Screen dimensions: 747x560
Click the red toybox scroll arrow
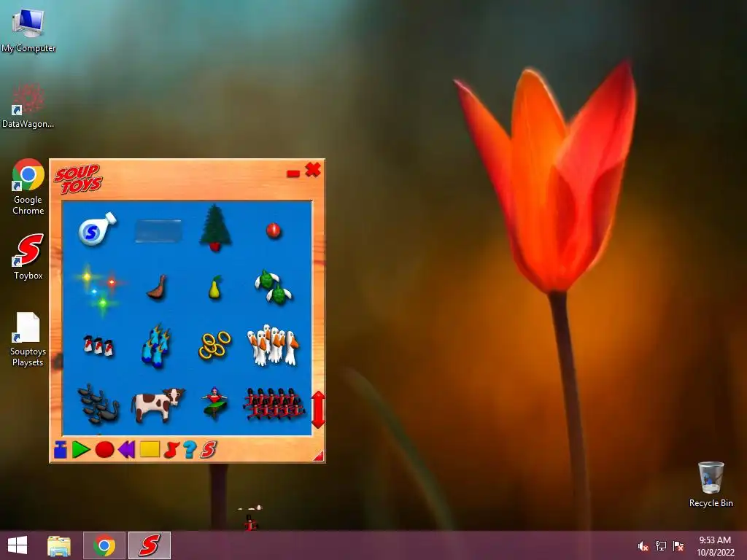tap(318, 410)
